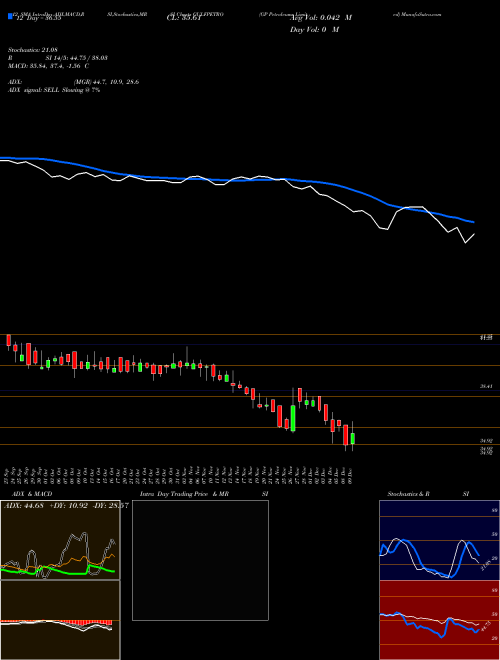Click the 'ADX: 44.68 +DY: 10.92 -DY: 28.57' header
Viewport: 500px width, 660px height.
(66, 505)
